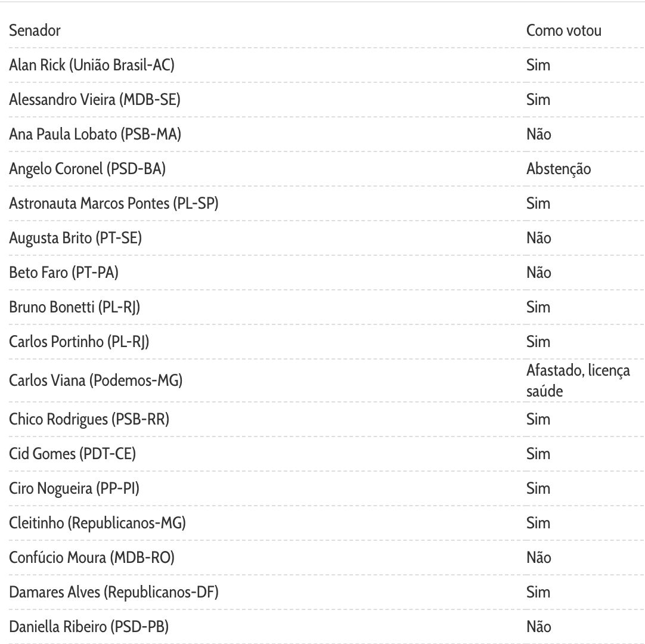Viewport: 645px width, 644px height.
Task: Click Augusta Brito (PT-SE) name
Action: click(x=75, y=238)
